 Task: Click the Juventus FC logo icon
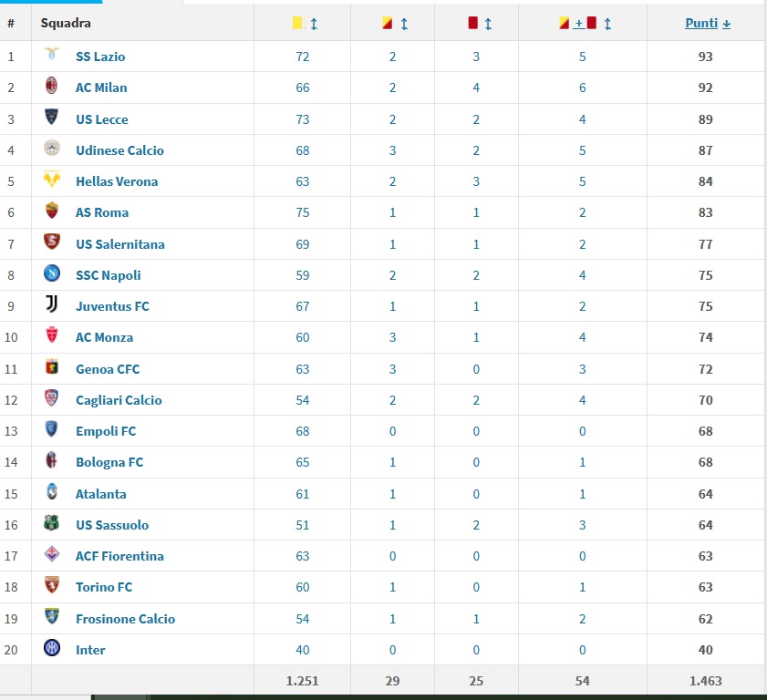[52, 305]
